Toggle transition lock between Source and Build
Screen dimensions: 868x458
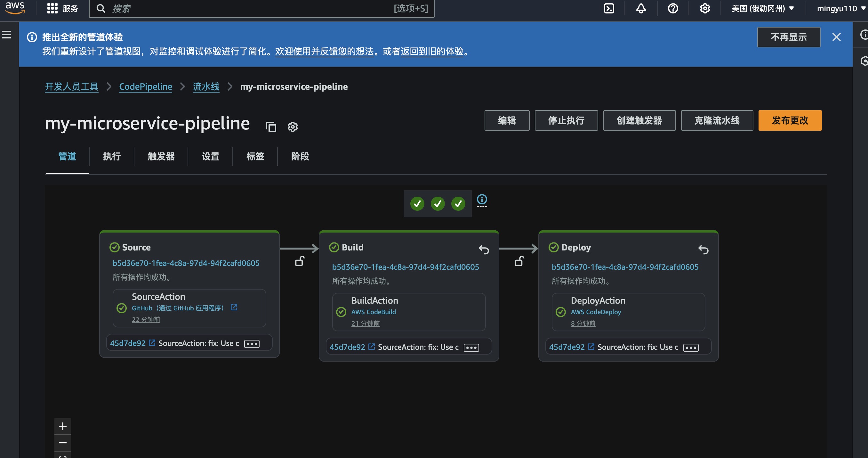[x=300, y=261]
